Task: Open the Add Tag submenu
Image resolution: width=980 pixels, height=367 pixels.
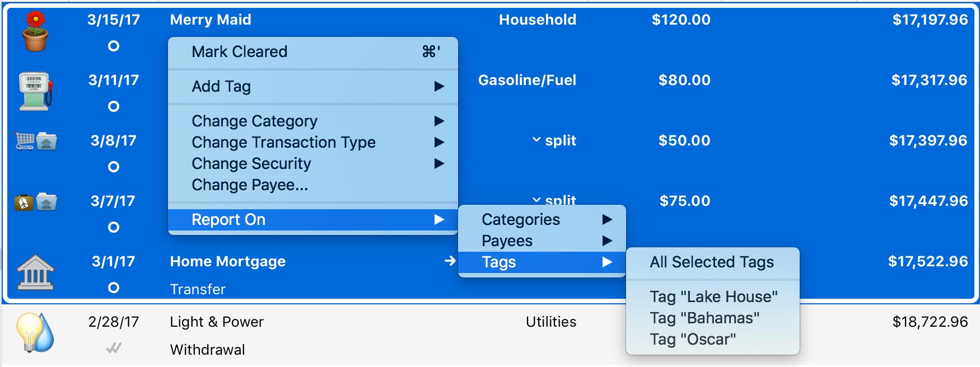Action: coord(312,86)
